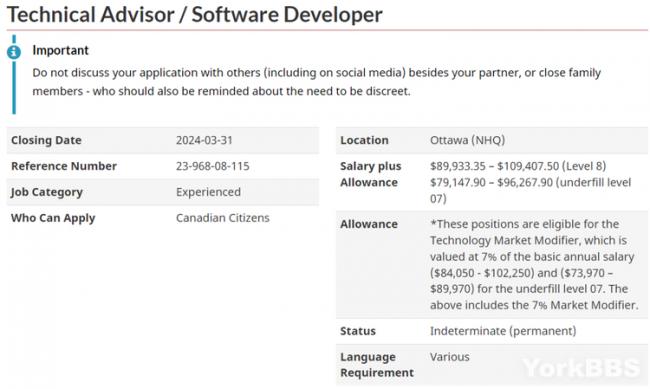Image resolution: width=650 pixels, height=389 pixels.
Task: Click the Job Category label
Action: (x=47, y=192)
